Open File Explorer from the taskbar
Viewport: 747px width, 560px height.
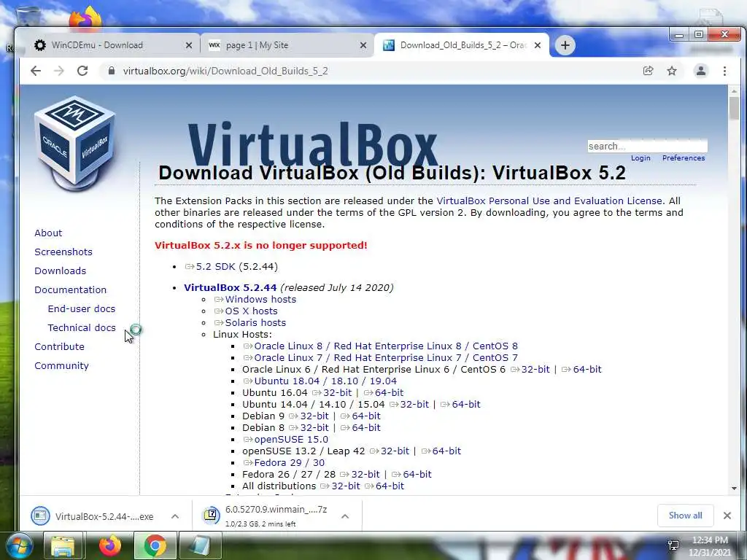coord(63,546)
